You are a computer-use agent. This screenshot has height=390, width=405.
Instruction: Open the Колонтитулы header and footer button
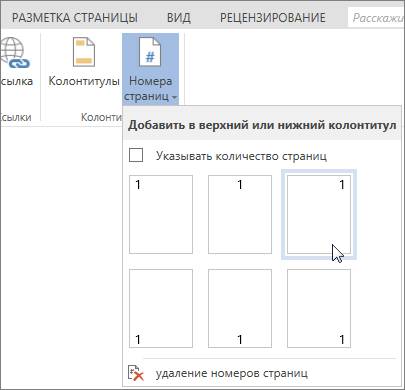[x=84, y=62]
